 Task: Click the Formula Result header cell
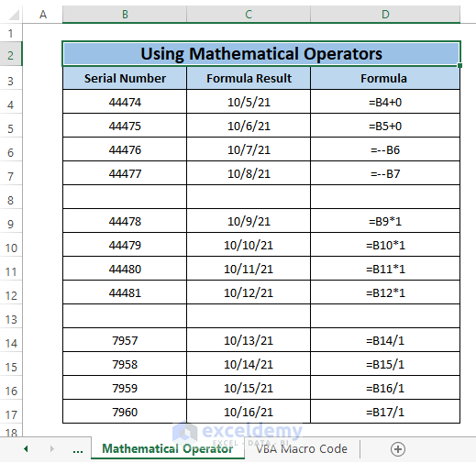(249, 78)
